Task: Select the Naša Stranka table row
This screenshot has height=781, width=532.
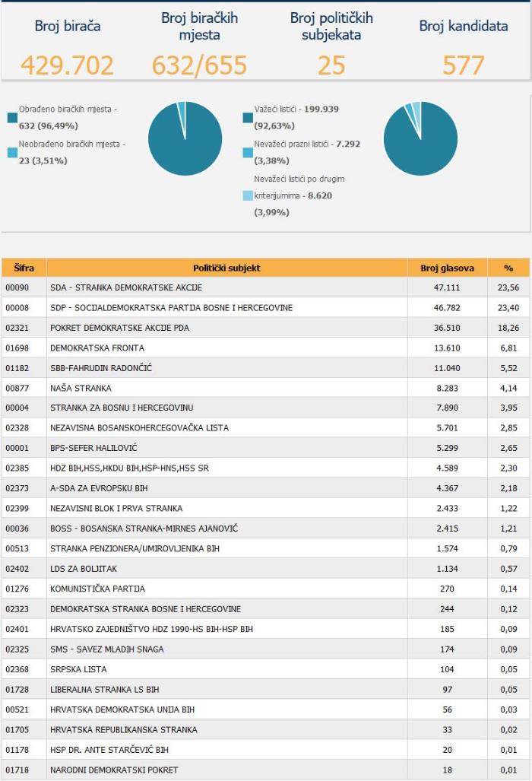Action: 266,388
